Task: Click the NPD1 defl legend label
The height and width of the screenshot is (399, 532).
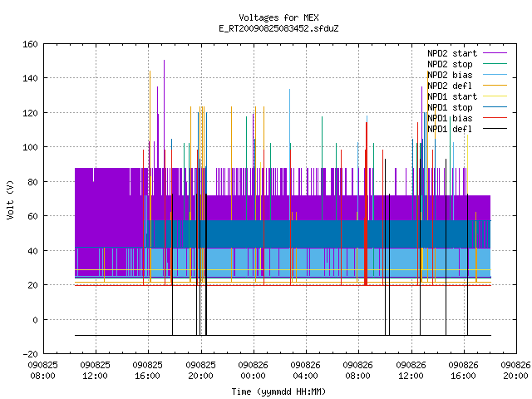Action: pos(450,130)
